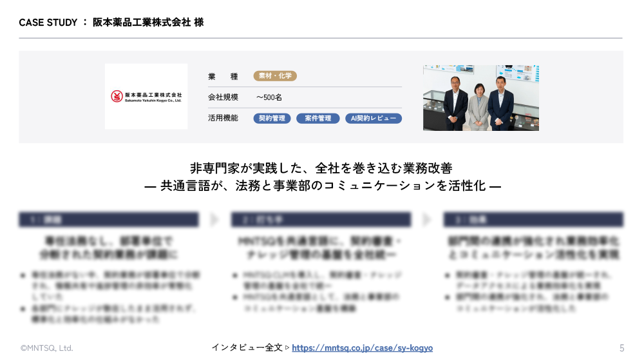Click the 会社規模 label
644x363 pixels.
(223, 97)
